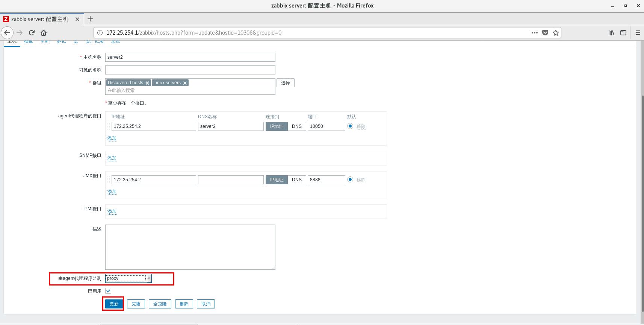Focus the 描述 text area
The image size is (644, 325).
190,247
